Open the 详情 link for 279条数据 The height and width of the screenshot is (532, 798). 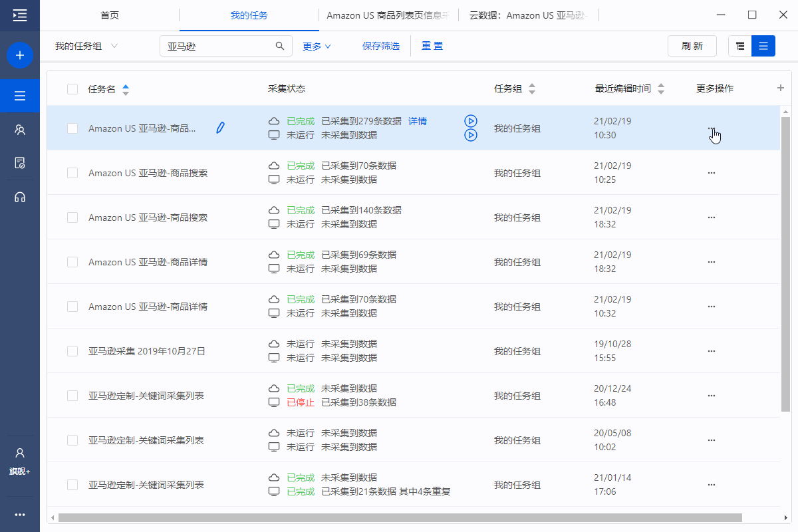(418, 121)
